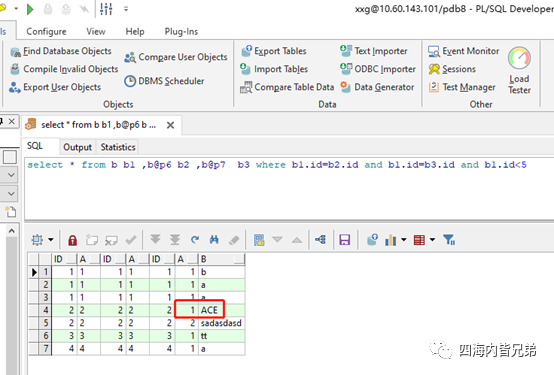Image resolution: width=554 pixels, height=375 pixels.
Task: Open the Preferences sliders icon in the title bar
Action: pos(106,9)
